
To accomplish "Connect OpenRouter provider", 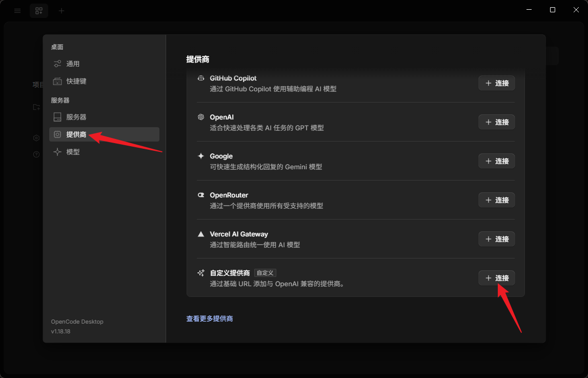I will point(497,200).
